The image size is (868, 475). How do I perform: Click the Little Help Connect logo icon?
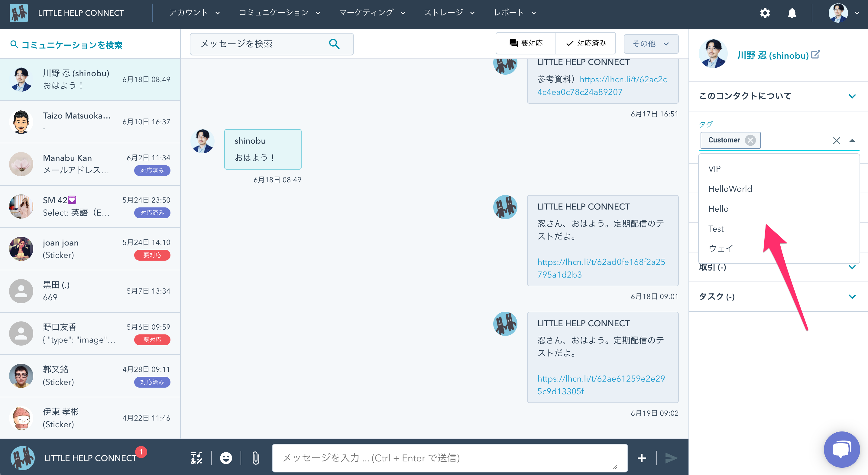coord(19,13)
